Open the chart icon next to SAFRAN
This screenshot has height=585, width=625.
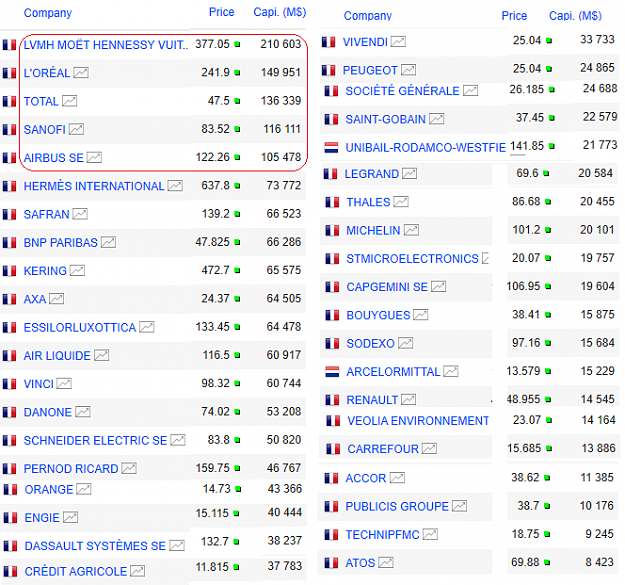pyautogui.click(x=80, y=214)
